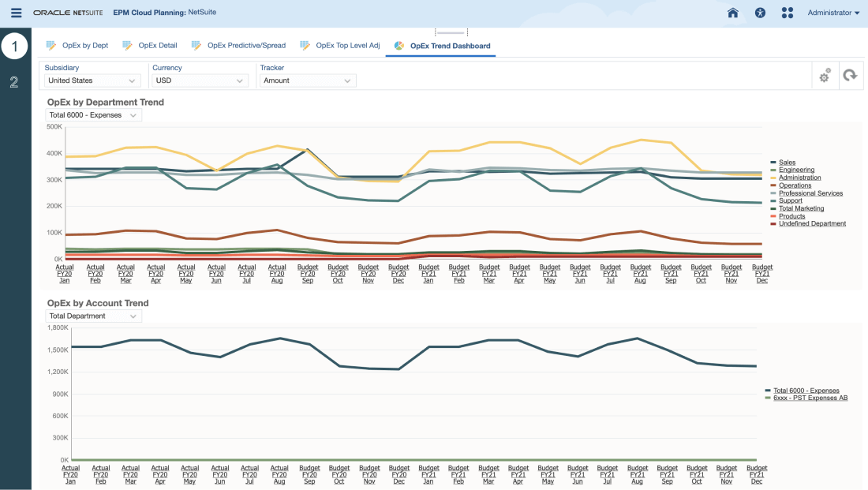Toggle Administration series in the legend
This screenshot has width=868, height=490.
coord(799,178)
